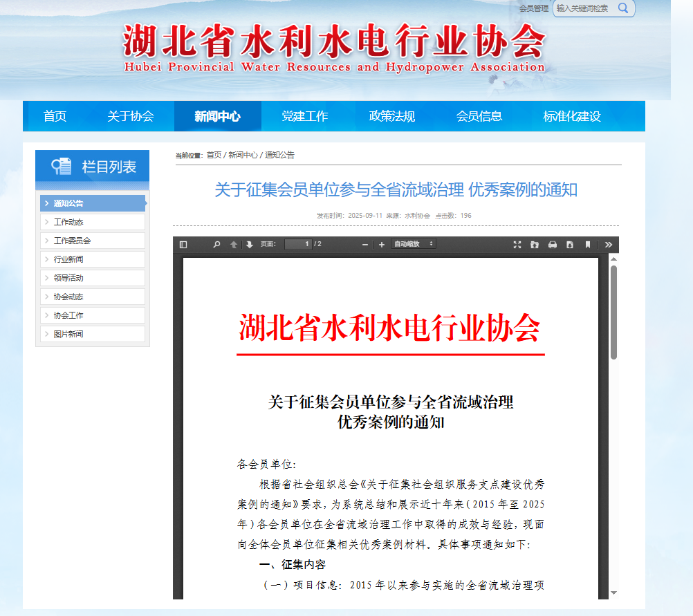Open a file using the open-file icon
This screenshot has height=616, width=693.
[535, 244]
